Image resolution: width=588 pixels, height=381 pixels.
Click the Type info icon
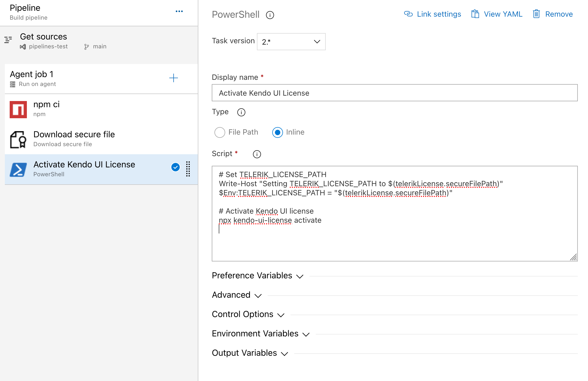pyautogui.click(x=241, y=112)
